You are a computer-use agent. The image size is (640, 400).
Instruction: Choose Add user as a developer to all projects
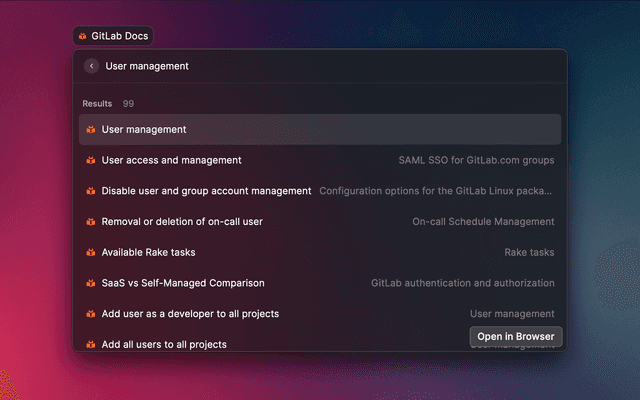(190, 314)
